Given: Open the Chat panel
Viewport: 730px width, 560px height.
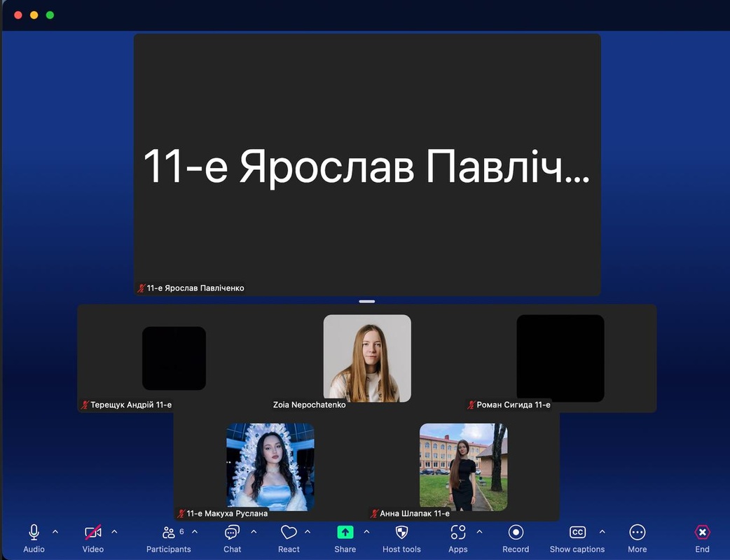Looking at the screenshot, I should (x=232, y=533).
